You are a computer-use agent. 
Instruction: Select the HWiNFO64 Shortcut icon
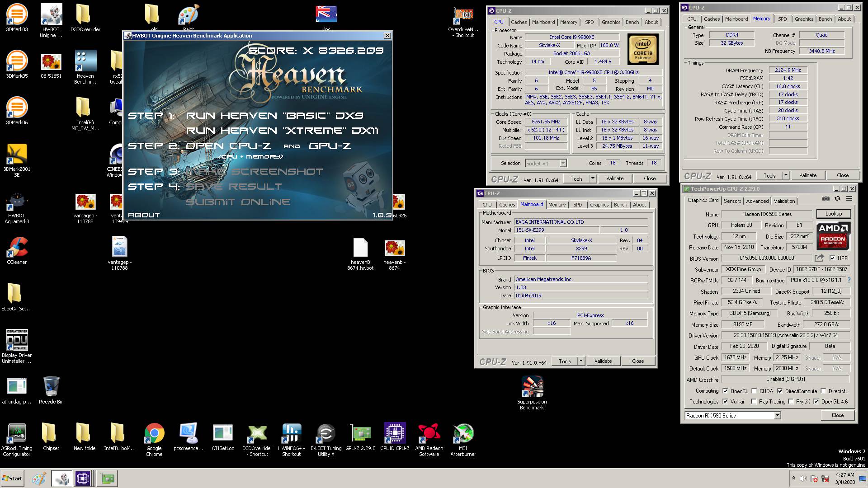tap(292, 440)
